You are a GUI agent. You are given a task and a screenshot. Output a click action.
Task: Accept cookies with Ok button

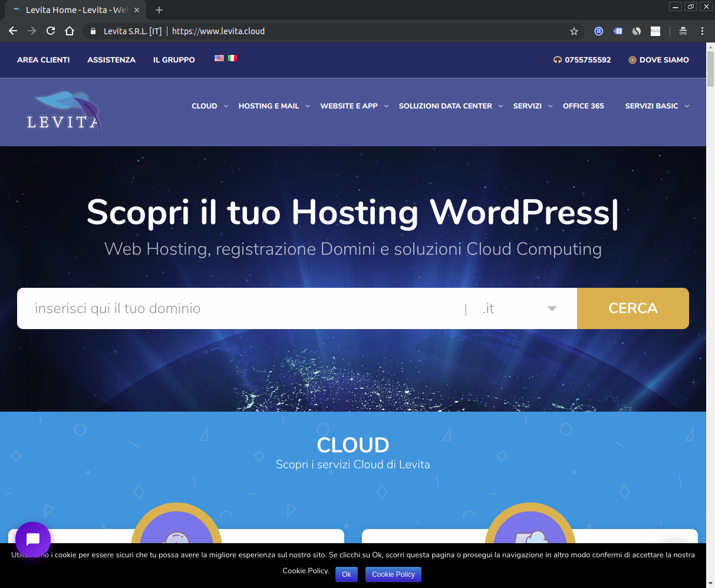(x=347, y=574)
